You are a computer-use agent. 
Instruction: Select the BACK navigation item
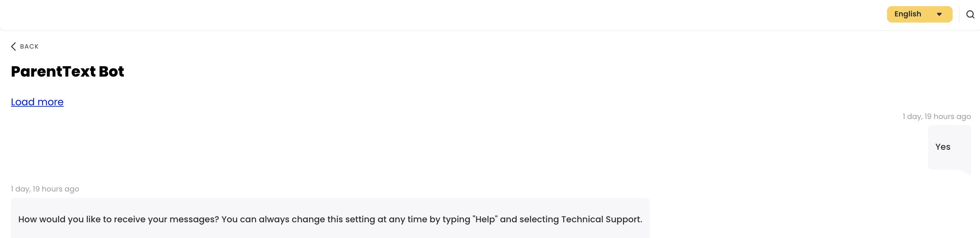(x=29, y=46)
